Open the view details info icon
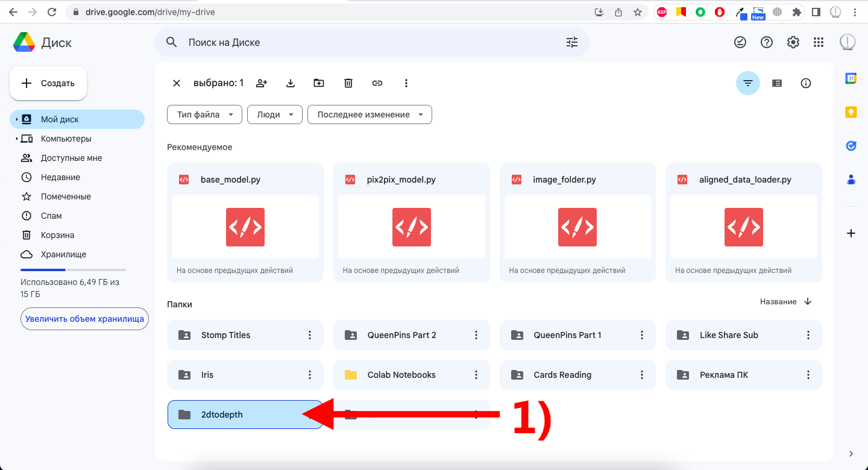Image resolution: width=868 pixels, height=470 pixels. [805, 83]
